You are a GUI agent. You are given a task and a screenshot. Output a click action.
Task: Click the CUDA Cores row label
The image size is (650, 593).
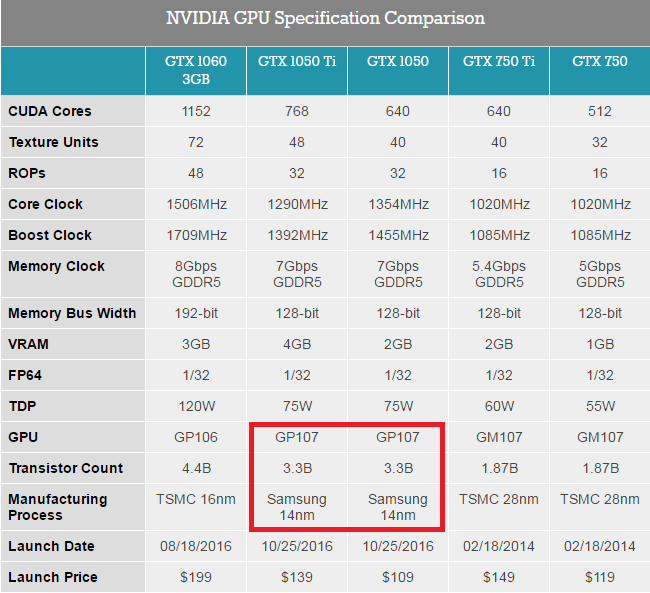(49, 111)
